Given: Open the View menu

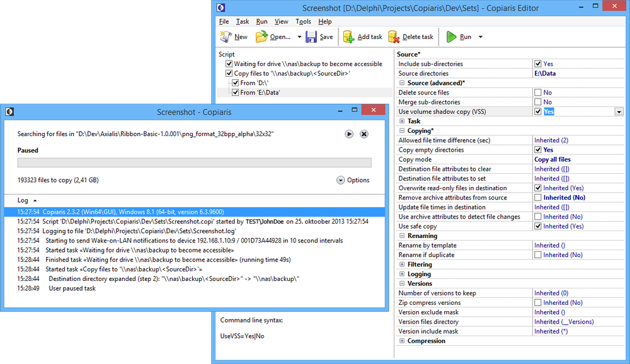Looking at the screenshot, I should pos(281,21).
